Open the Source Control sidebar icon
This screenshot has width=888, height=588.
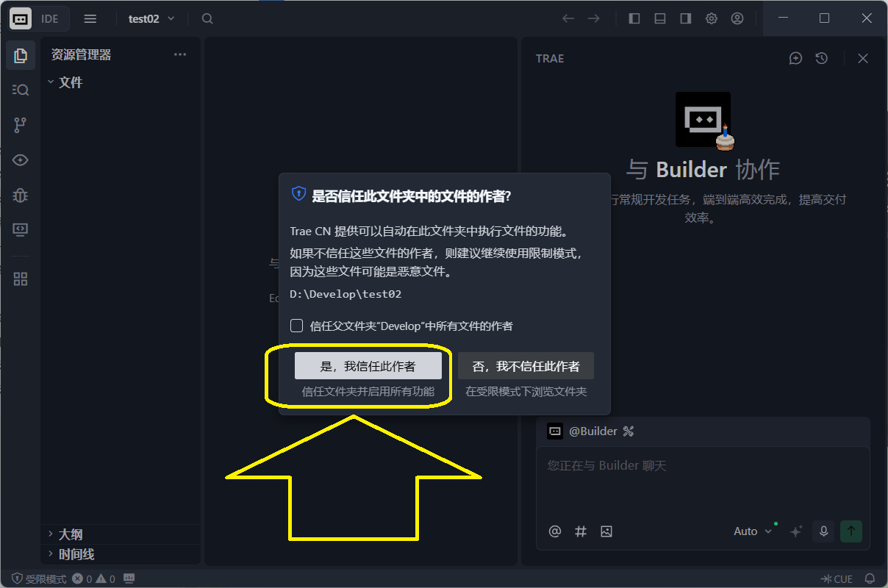click(x=21, y=125)
